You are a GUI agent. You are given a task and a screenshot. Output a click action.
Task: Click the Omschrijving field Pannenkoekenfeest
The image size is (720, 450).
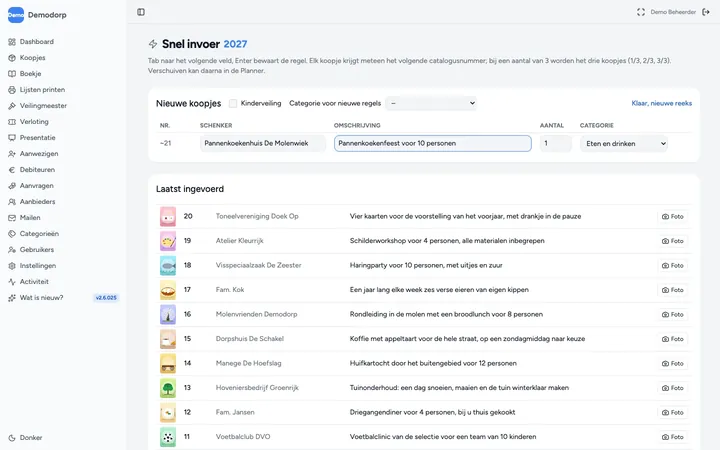(x=433, y=143)
